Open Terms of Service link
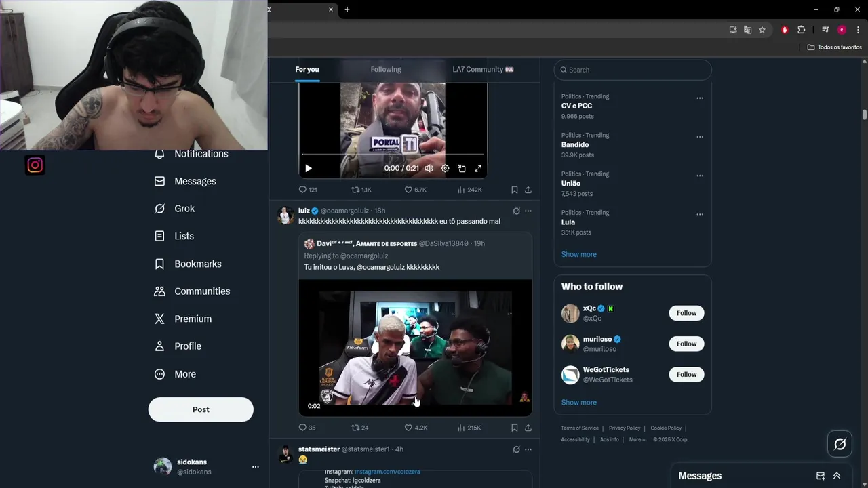This screenshot has width=868, height=488. (x=580, y=428)
